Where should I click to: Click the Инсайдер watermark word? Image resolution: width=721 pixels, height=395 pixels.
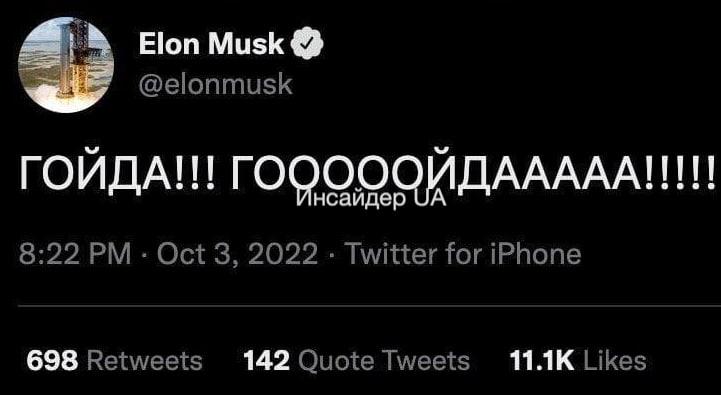tap(349, 199)
